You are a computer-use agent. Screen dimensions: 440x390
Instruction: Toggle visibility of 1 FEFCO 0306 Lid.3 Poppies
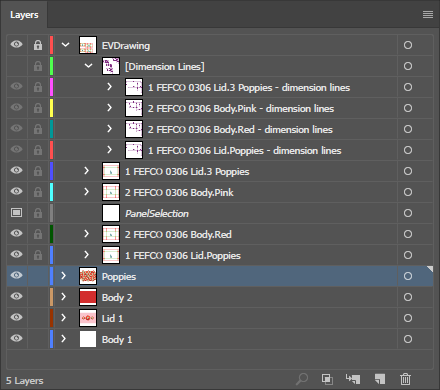coord(16,170)
